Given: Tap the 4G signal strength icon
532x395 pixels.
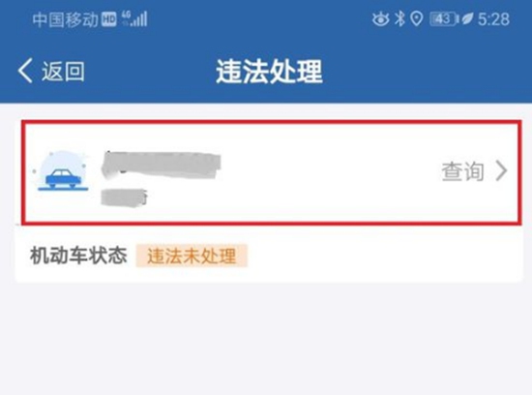Looking at the screenshot, I should pos(134,18).
